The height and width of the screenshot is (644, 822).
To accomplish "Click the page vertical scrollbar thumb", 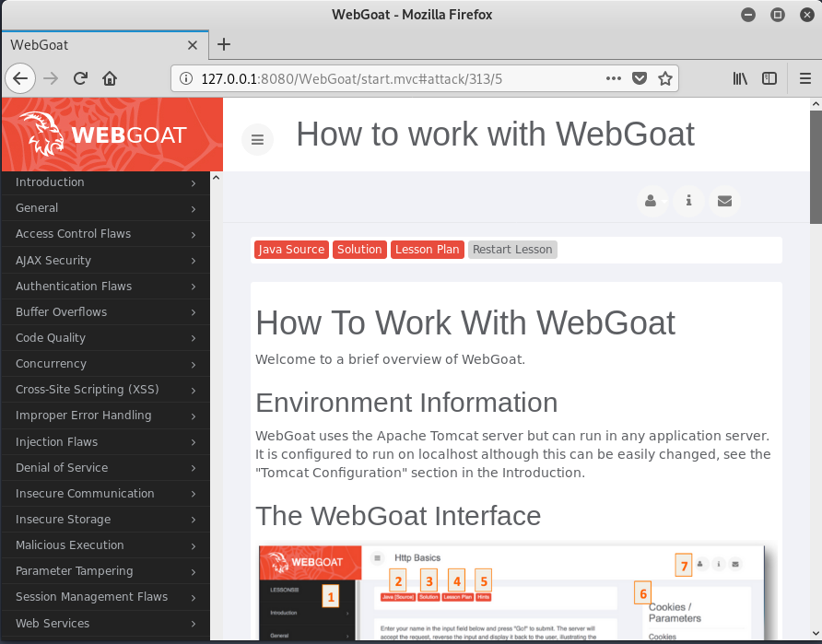I will [816, 167].
